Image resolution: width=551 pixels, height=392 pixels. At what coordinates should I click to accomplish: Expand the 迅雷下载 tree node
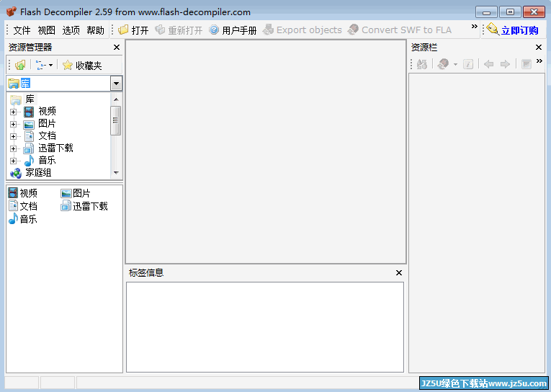(13, 149)
